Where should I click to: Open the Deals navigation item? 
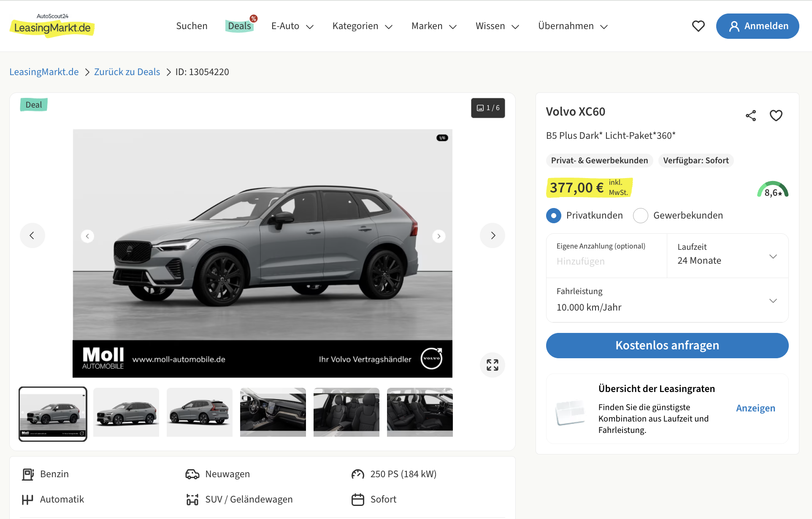[240, 26]
